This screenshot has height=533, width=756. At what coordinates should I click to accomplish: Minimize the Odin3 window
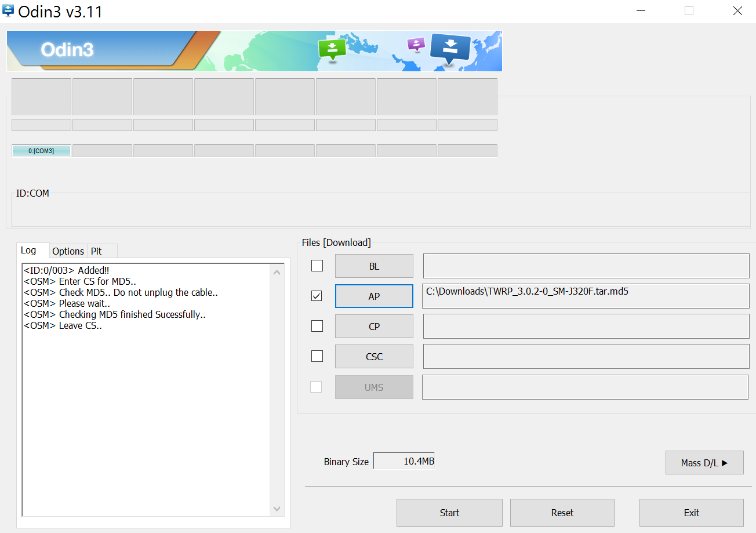tap(641, 11)
